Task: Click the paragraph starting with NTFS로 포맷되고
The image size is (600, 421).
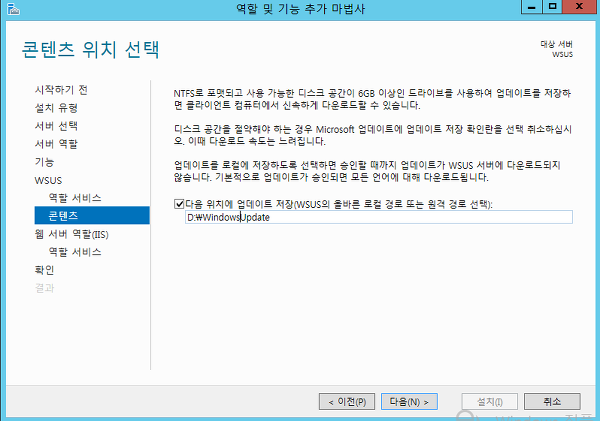Action: [372, 99]
